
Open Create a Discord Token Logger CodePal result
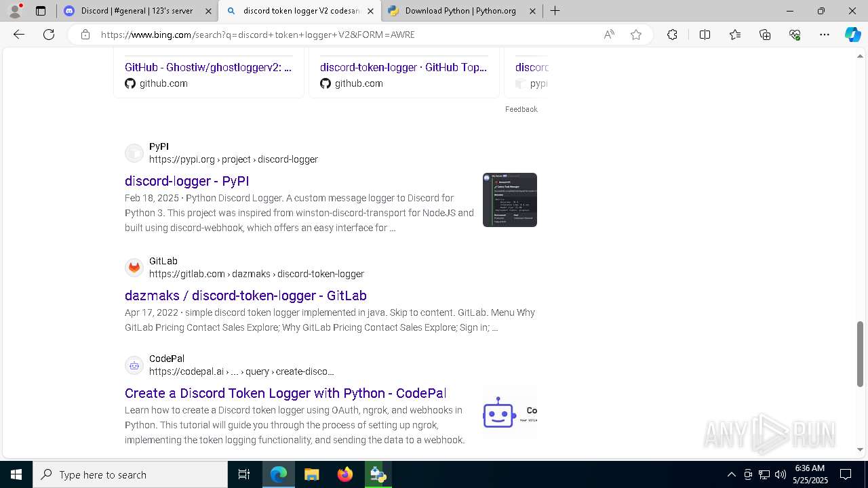(x=285, y=393)
